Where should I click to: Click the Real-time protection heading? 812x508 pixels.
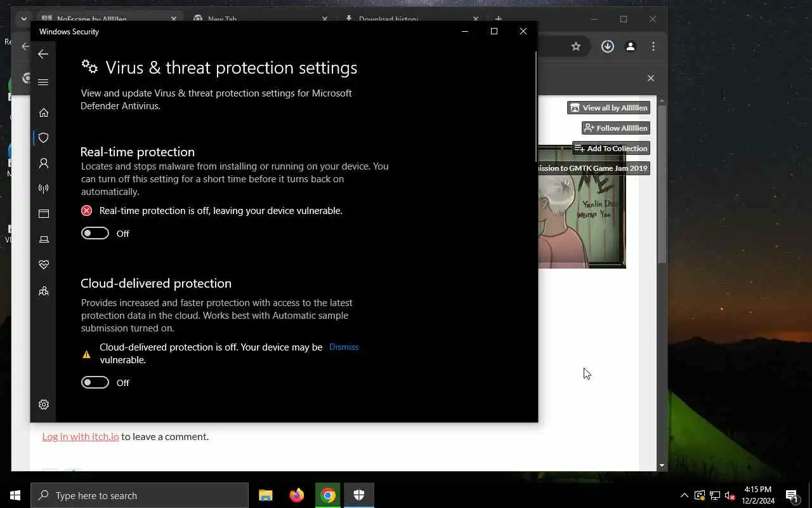tap(138, 152)
